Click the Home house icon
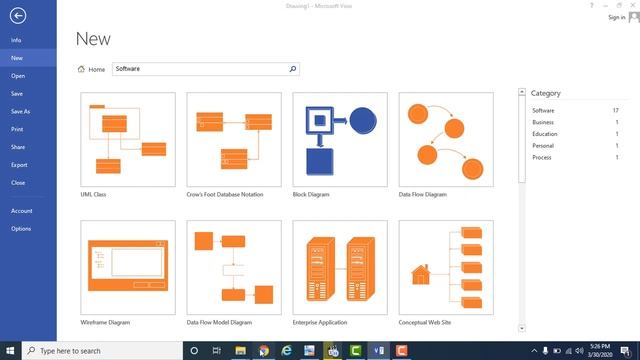The width and height of the screenshot is (640, 360). coord(81,69)
